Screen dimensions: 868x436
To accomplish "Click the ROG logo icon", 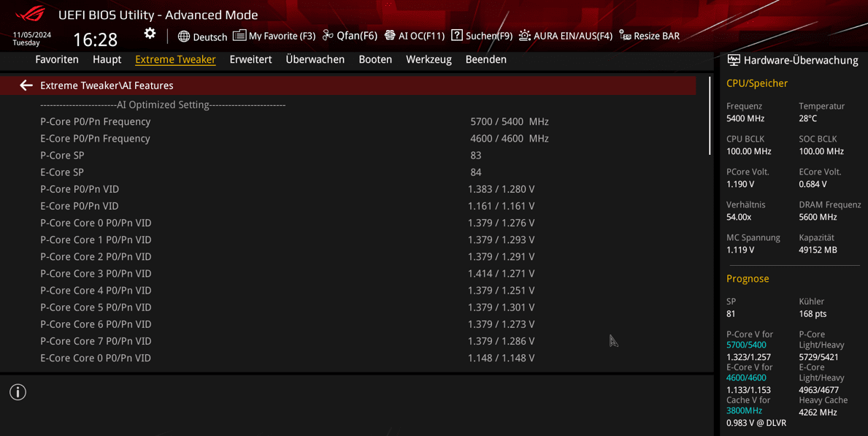I will (x=31, y=13).
